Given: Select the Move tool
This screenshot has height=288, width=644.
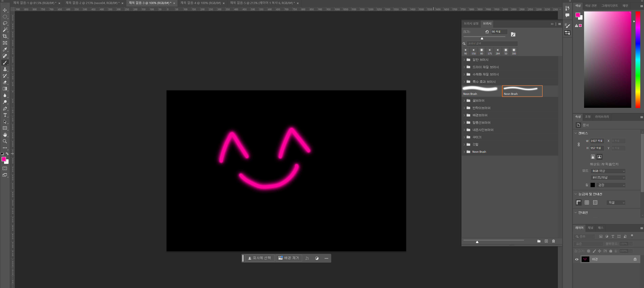Looking at the screenshot, I should [x=5, y=10].
